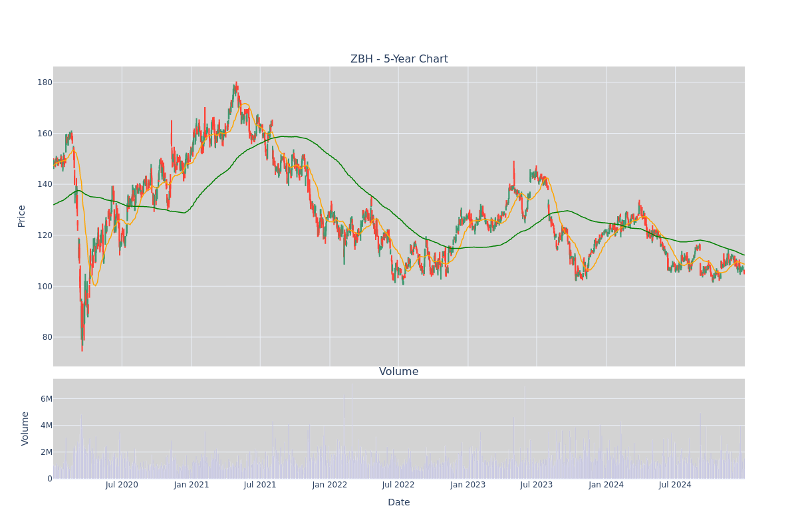Click the Volume y-axis label

click(25, 428)
